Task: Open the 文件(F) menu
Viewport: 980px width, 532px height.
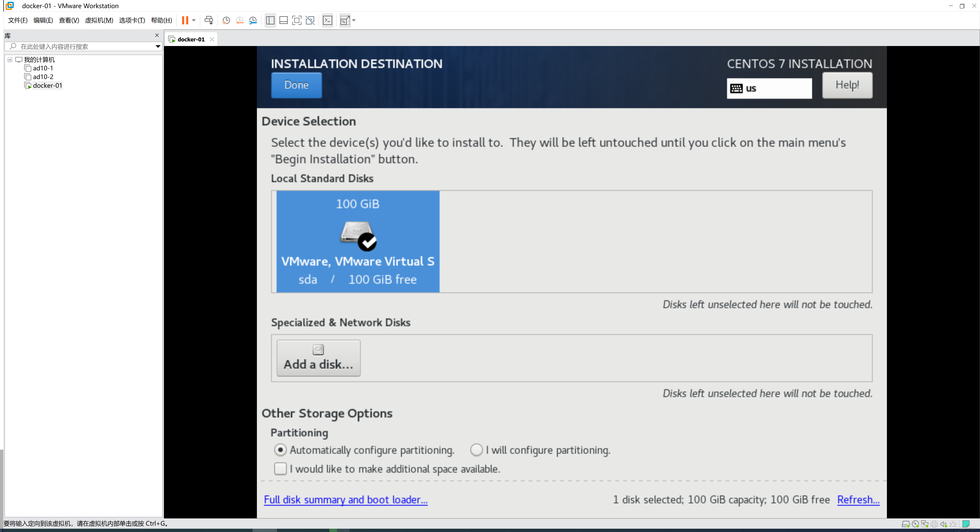Action: 18,21
